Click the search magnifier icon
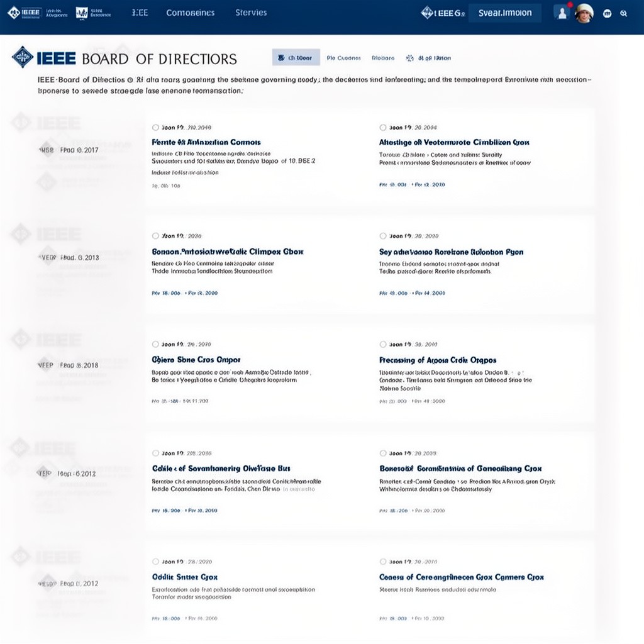This screenshot has height=644, width=644. [623, 14]
